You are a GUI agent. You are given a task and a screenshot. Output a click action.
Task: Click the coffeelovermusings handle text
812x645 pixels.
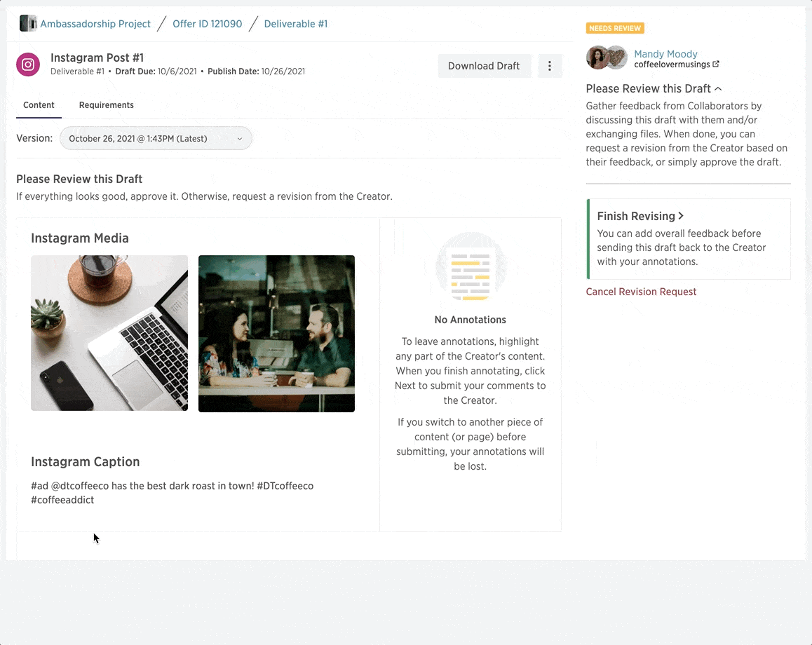coord(672,64)
